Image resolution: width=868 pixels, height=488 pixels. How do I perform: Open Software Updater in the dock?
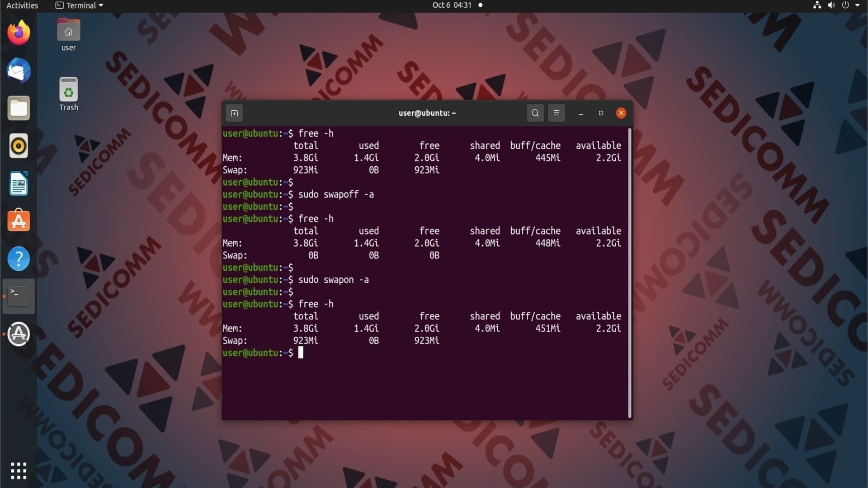point(19,334)
